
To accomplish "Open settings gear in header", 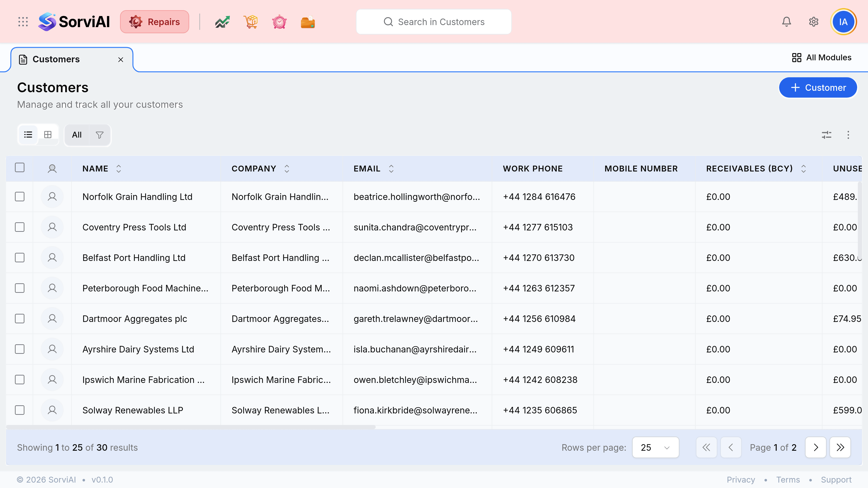I will coord(814,22).
